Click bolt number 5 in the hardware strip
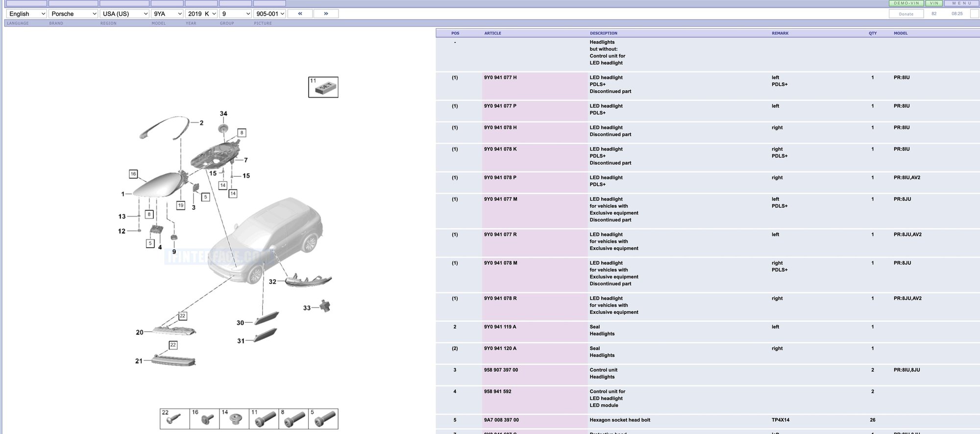Screen dimensions: 980x434 click(323, 419)
